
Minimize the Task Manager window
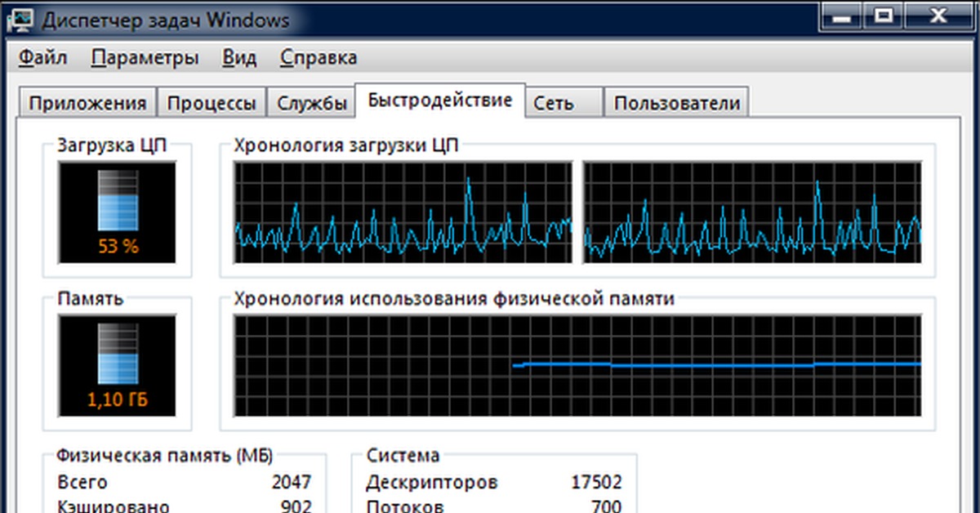(x=841, y=14)
